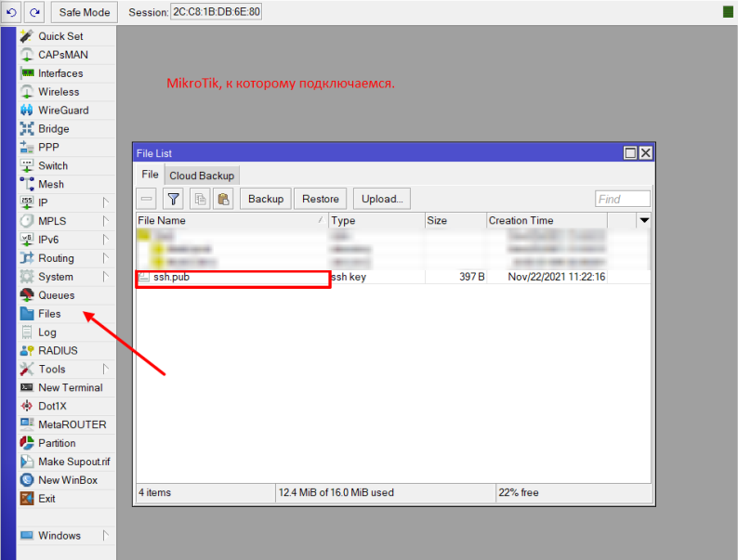Click the copy file icon

coord(201,199)
